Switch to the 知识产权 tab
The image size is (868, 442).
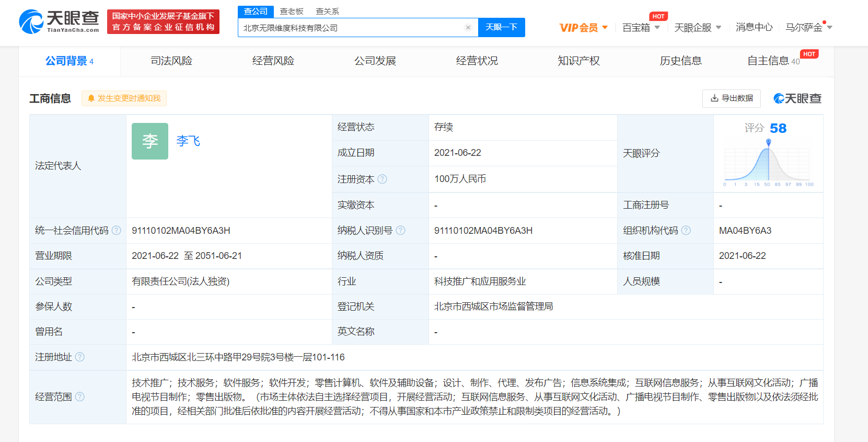578,61
